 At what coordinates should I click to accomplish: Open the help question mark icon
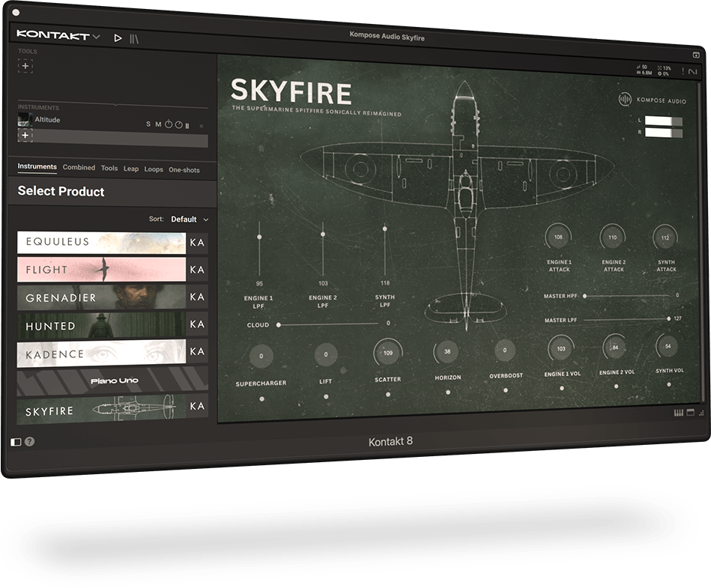30,442
